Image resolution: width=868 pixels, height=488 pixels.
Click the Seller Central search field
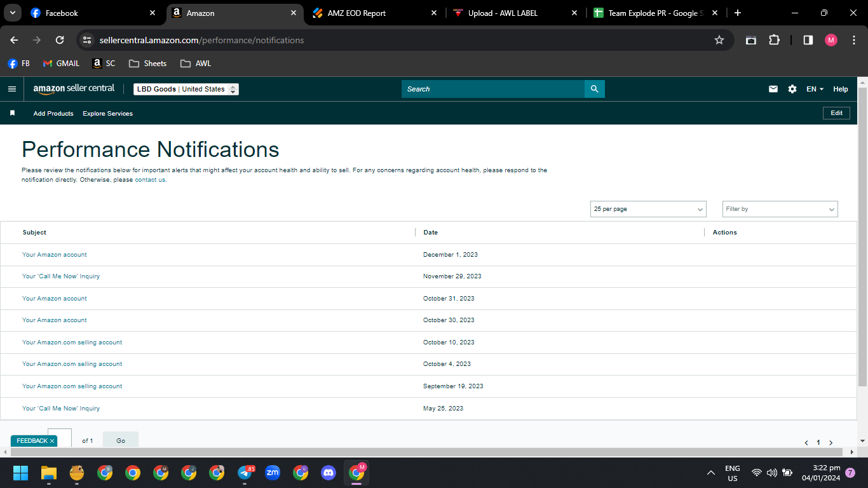[x=493, y=89]
